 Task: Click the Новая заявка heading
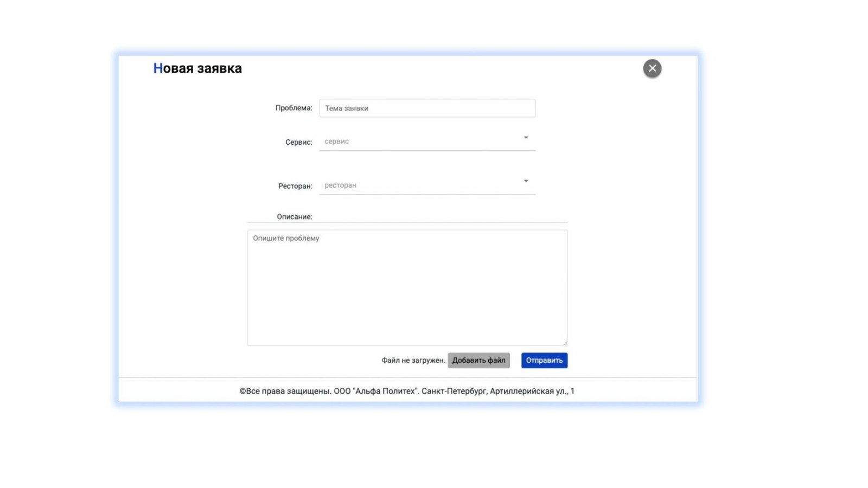tap(197, 68)
